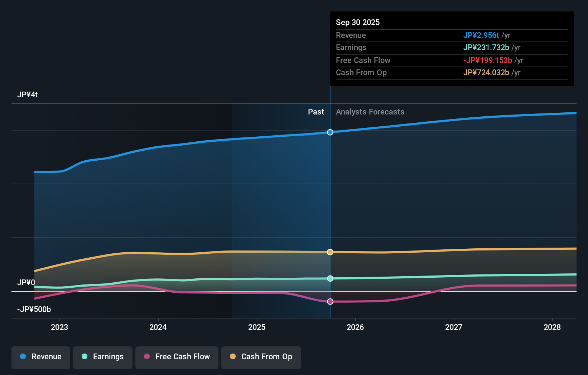Select the teal Earnings marker on chart

tap(330, 278)
